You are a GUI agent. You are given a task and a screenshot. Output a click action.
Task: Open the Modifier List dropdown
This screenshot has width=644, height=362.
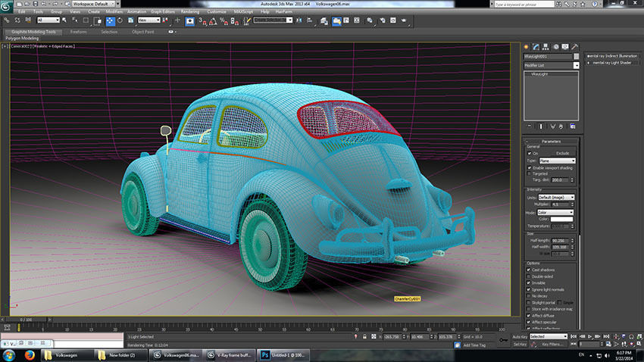(551, 65)
